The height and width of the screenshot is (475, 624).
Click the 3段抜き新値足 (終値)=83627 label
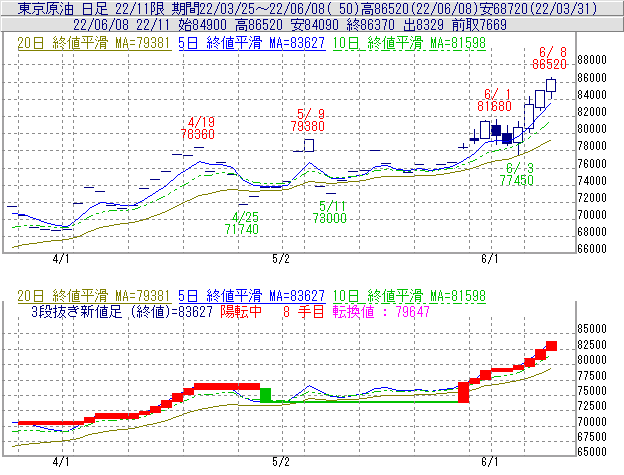tap(122, 311)
